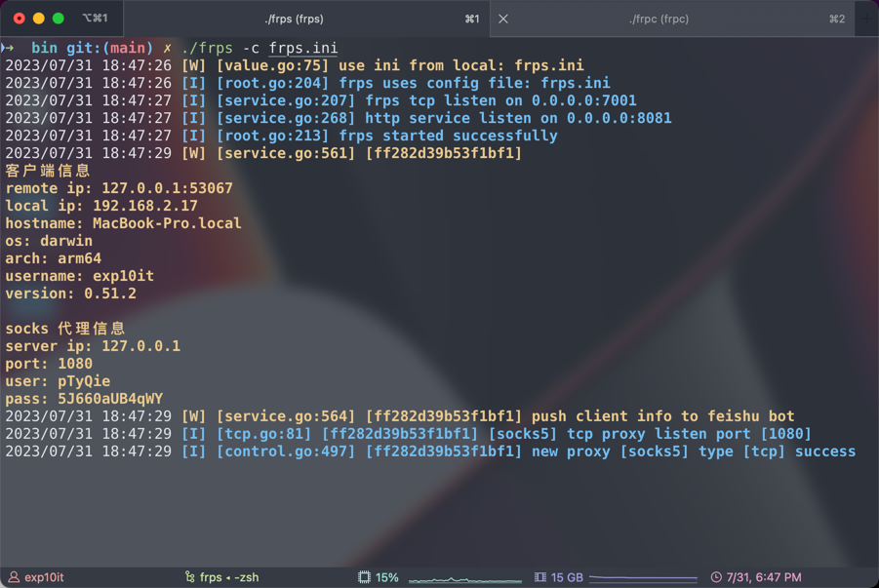Click the clock icon in status bar
This screenshot has height=588, width=879.
click(716, 577)
